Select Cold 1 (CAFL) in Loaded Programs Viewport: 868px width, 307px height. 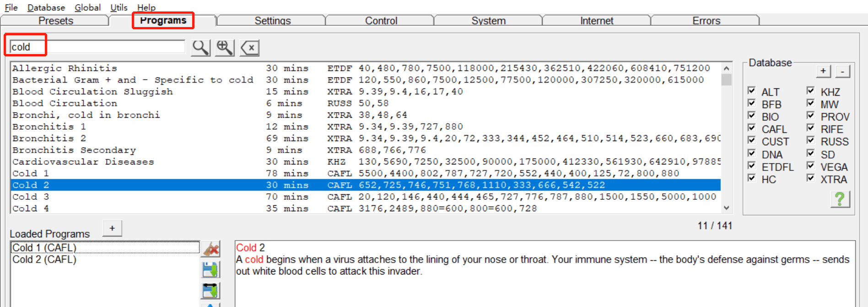105,247
